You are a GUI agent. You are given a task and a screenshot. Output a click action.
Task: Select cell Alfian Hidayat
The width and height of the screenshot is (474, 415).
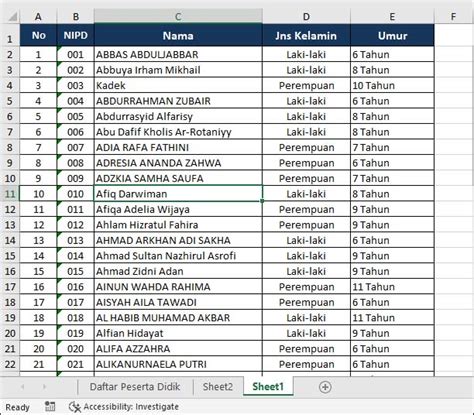coord(178,333)
